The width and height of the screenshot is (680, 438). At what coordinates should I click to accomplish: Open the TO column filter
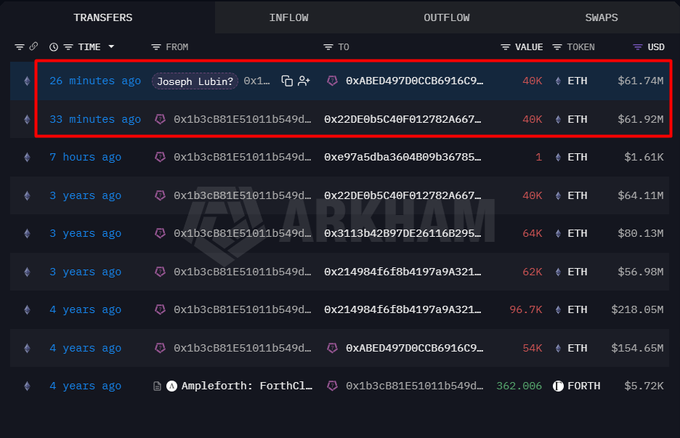point(328,47)
